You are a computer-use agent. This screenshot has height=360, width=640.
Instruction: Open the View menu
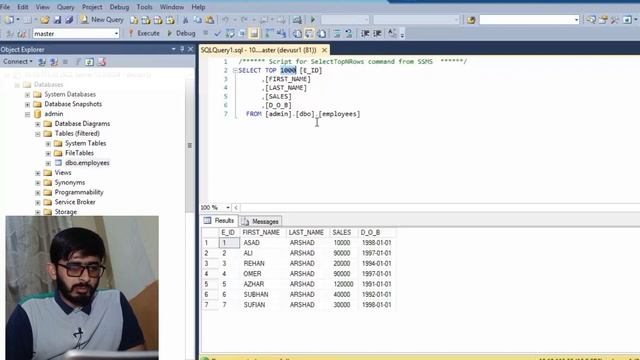coord(42,7)
